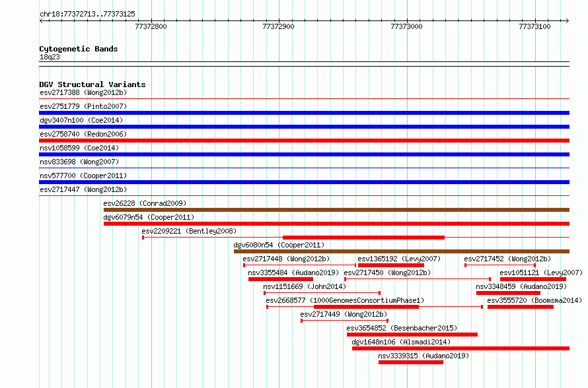588x388 pixels.
Task: Open the esv2717447 (Wong2012b) label
Action: point(83,189)
